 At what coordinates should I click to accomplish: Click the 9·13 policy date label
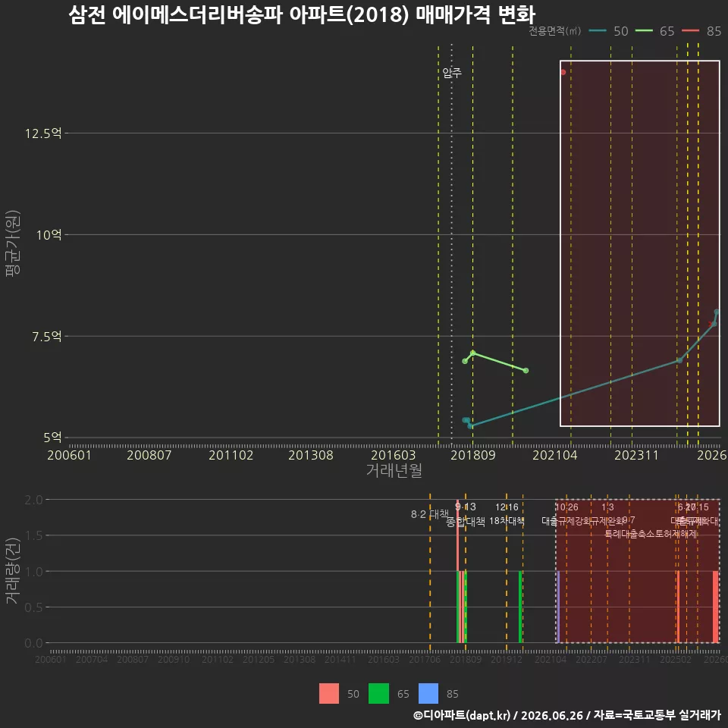coord(465,507)
